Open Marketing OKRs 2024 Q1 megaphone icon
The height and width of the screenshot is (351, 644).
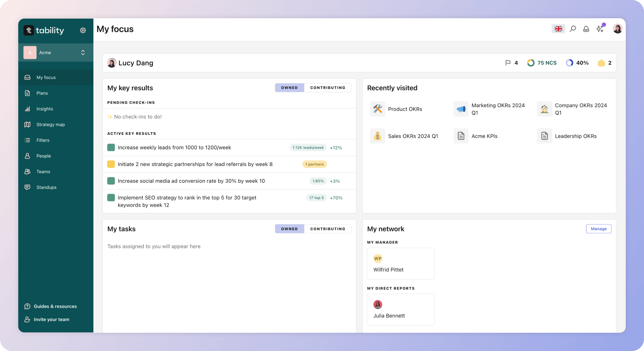461,109
